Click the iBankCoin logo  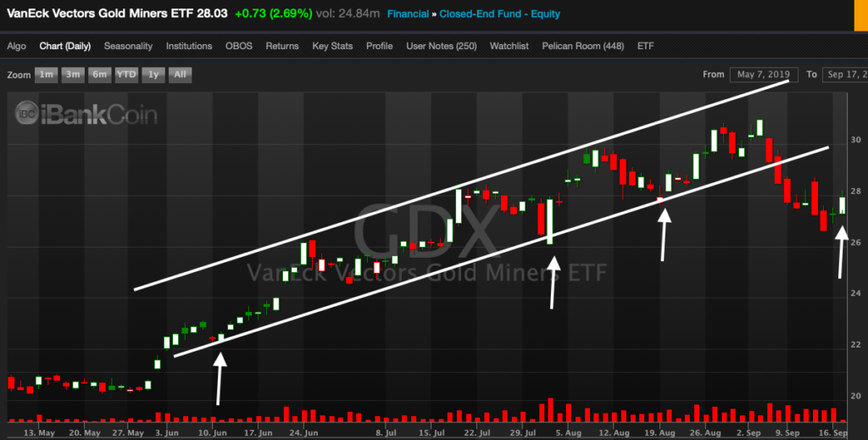click(x=86, y=114)
